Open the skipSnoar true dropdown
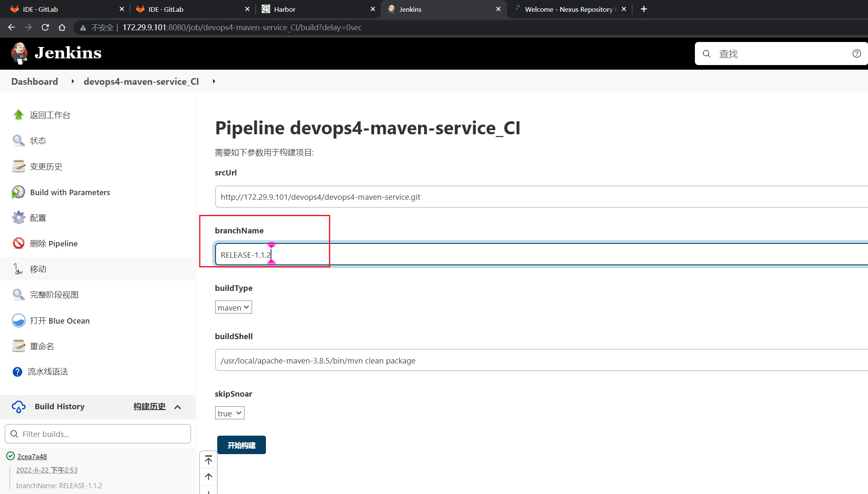 pos(230,413)
